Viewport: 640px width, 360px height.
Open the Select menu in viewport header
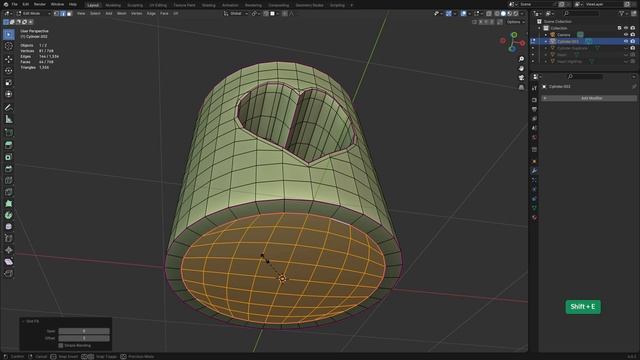95,13
